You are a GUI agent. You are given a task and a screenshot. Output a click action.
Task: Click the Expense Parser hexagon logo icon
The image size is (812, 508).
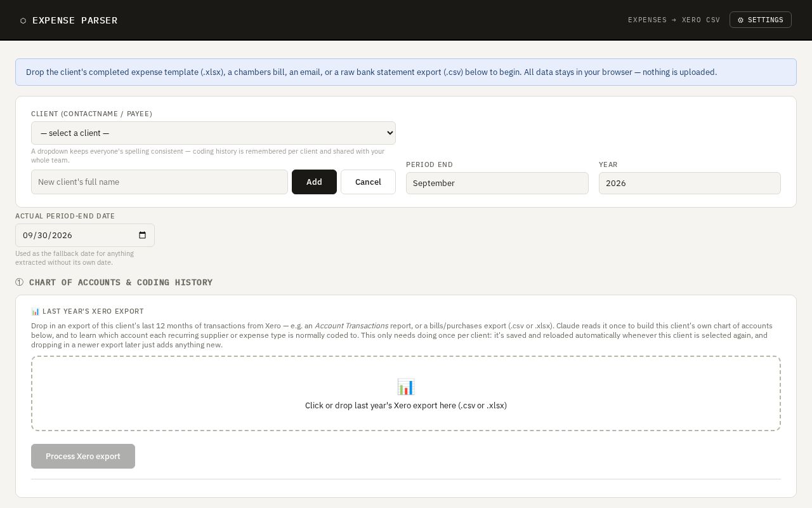pyautogui.click(x=23, y=20)
